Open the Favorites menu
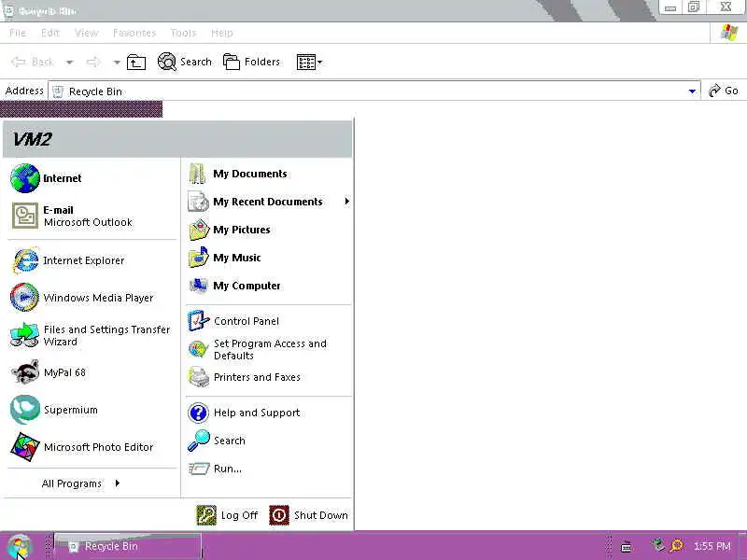747x560 pixels. [x=134, y=33]
